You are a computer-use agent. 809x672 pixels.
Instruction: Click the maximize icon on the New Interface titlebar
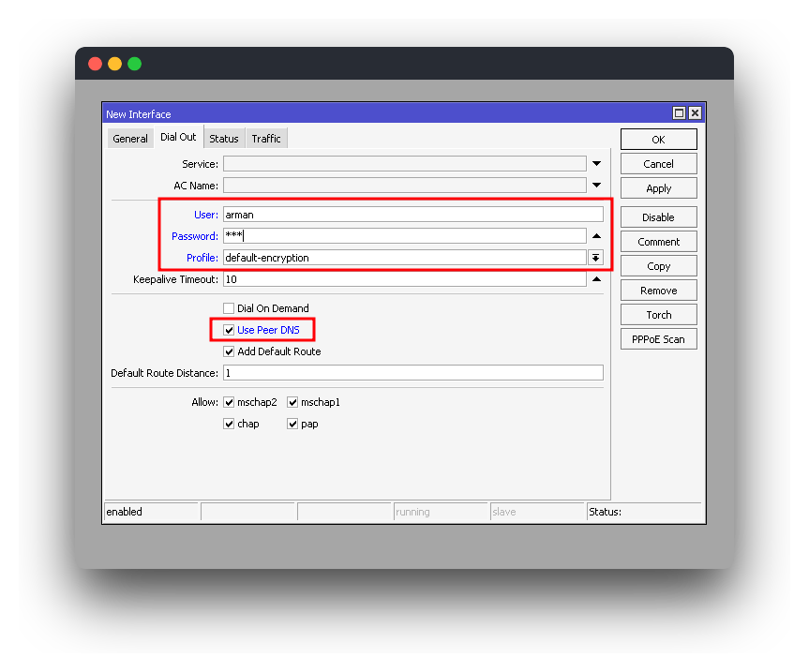[x=679, y=112]
